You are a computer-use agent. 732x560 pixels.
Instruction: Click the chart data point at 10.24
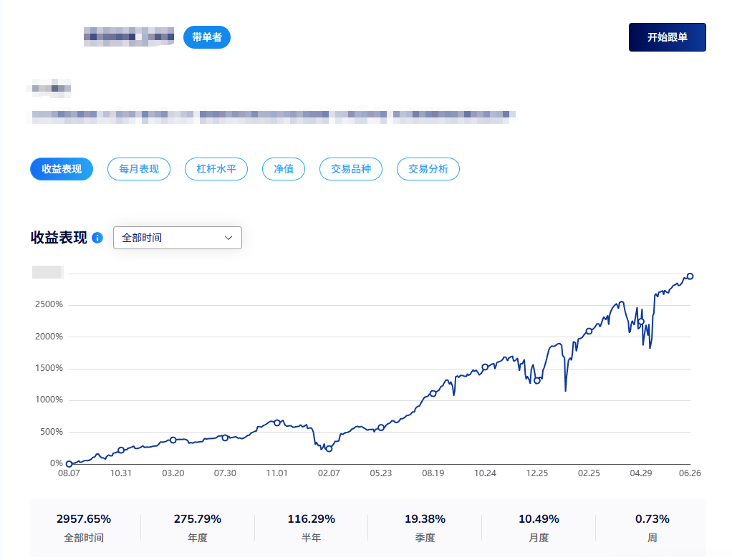[485, 367]
